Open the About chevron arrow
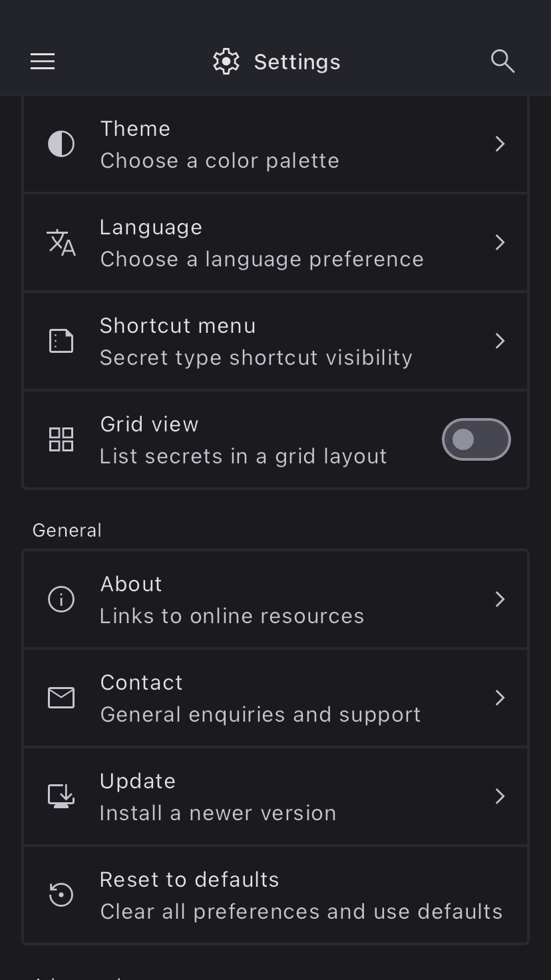This screenshot has height=980, width=551. [x=500, y=599]
